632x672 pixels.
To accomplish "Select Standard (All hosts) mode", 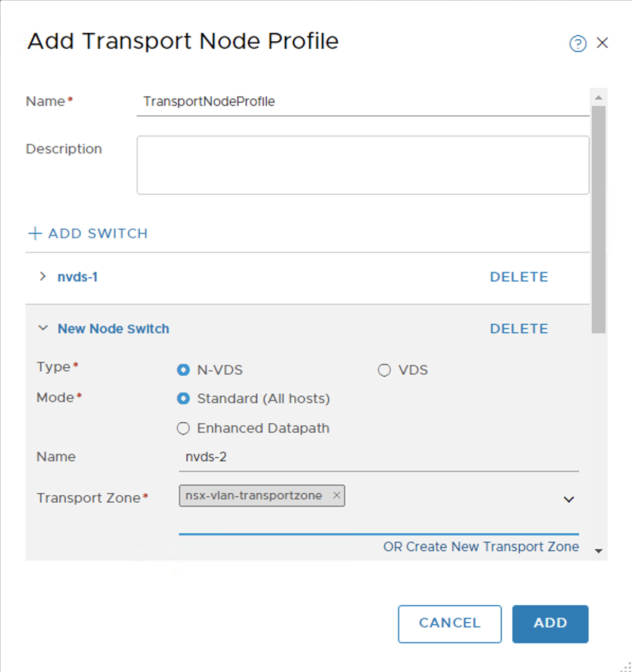I will 183,398.
